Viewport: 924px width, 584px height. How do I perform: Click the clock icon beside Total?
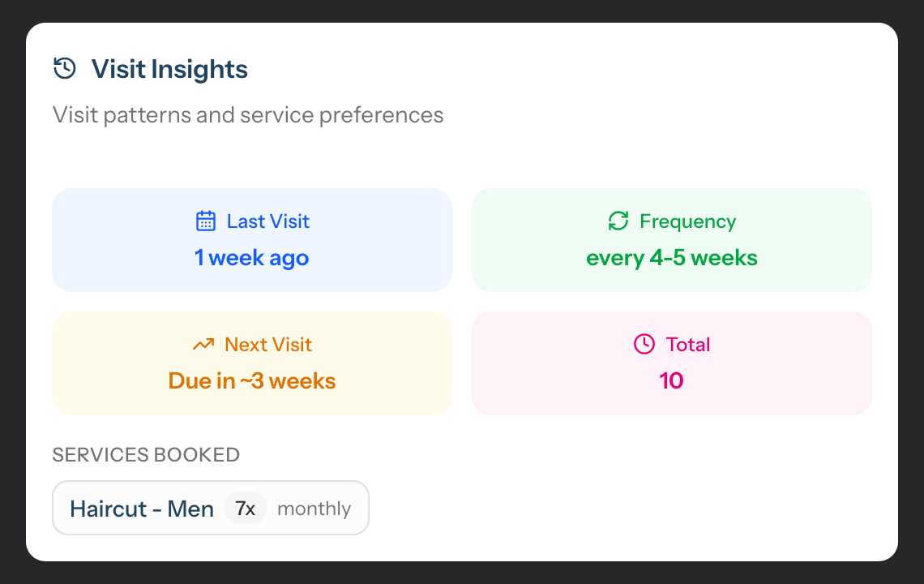pos(644,344)
